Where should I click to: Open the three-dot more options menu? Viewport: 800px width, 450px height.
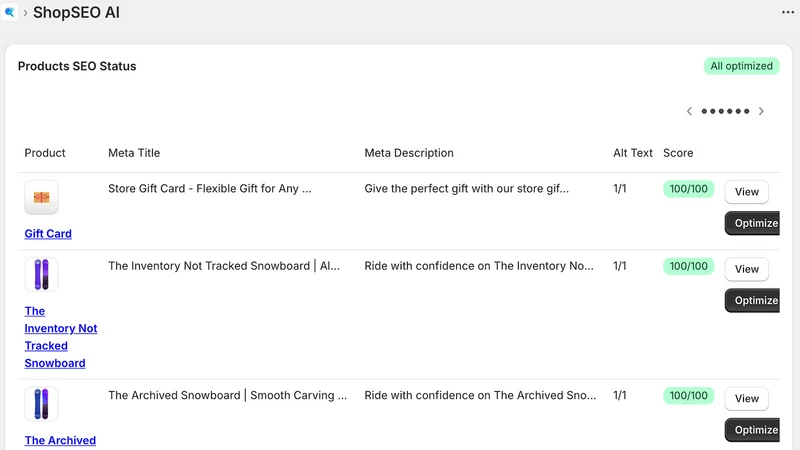coord(788,12)
